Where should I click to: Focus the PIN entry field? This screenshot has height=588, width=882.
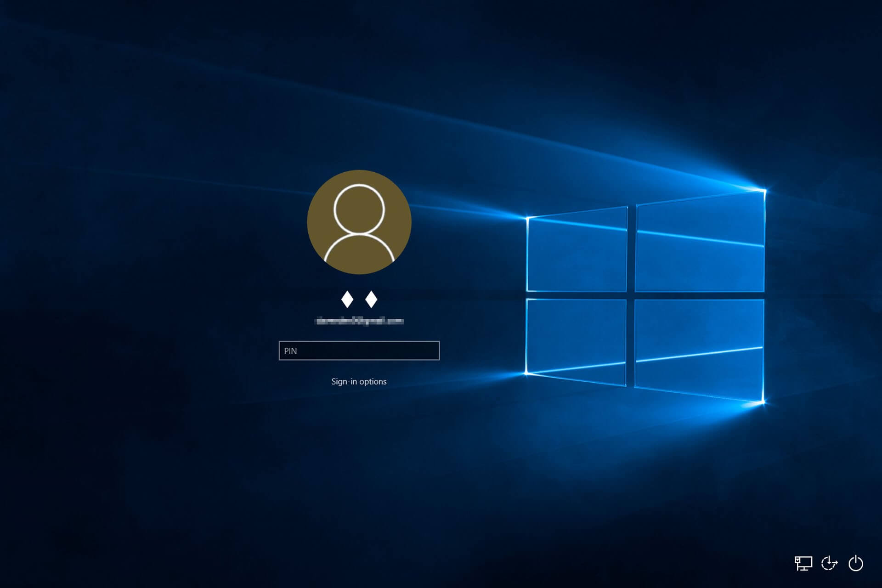click(359, 351)
